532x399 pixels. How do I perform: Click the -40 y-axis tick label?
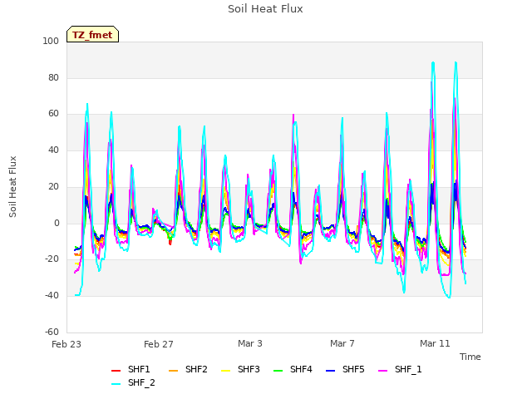point(52,296)
